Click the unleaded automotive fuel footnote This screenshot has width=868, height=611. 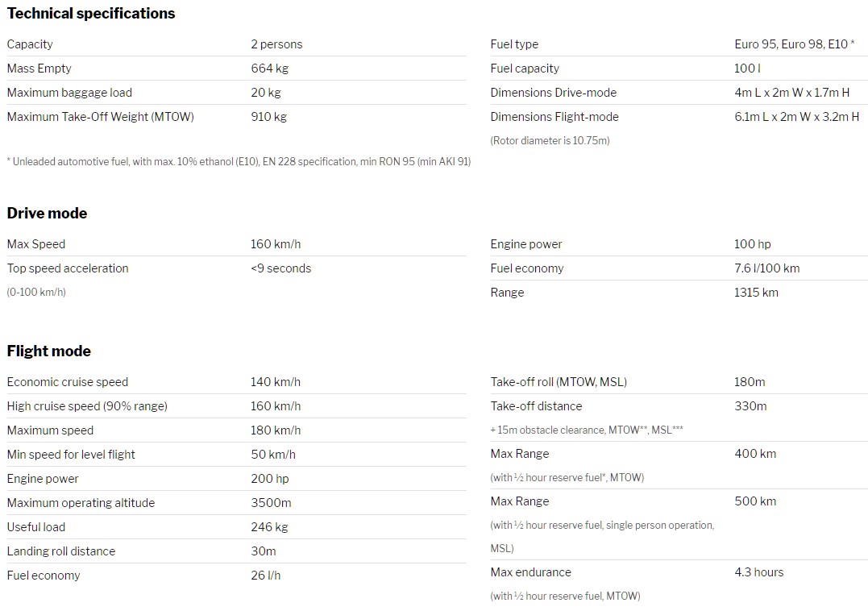click(239, 162)
